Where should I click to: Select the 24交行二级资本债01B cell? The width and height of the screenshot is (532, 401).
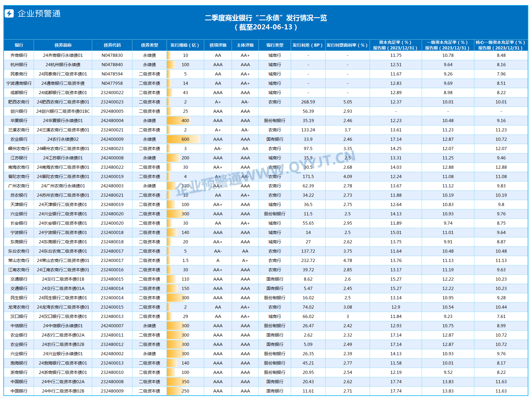pos(63,279)
